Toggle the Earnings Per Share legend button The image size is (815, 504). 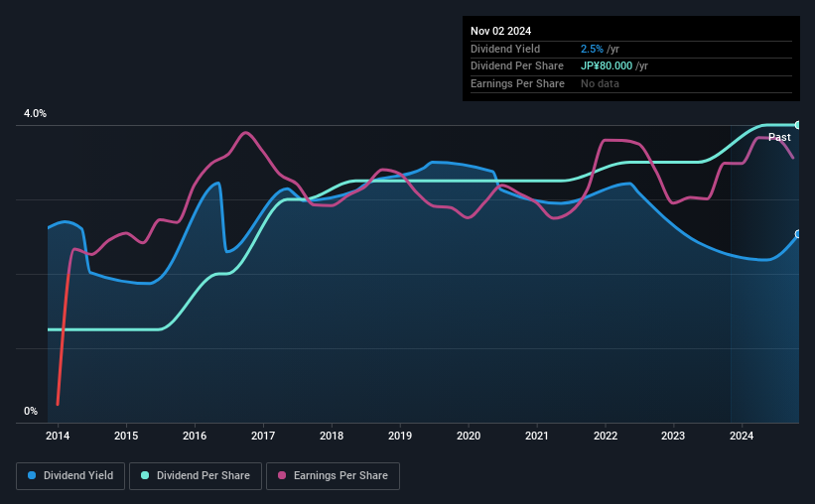coord(333,476)
